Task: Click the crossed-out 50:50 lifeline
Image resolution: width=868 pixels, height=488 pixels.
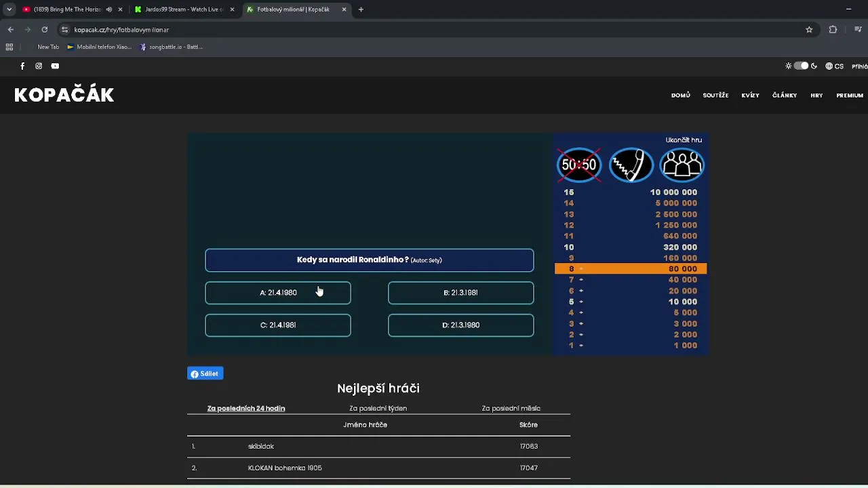Action: (x=579, y=165)
